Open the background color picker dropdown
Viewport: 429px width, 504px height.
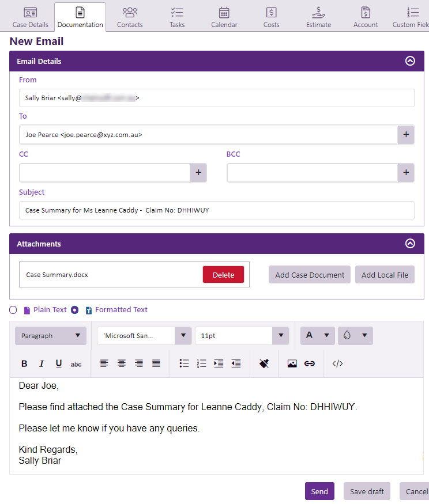355,336
